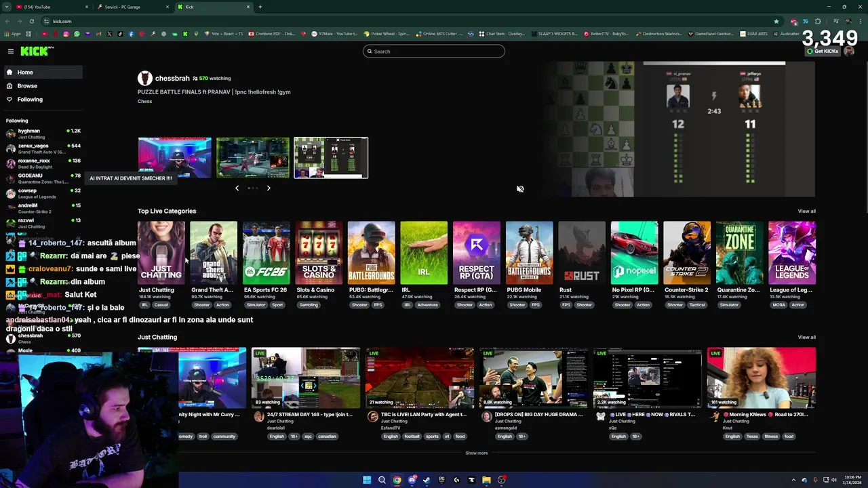This screenshot has width=868, height=488.
Task: Show hidden system tray icons
Action: [793, 480]
